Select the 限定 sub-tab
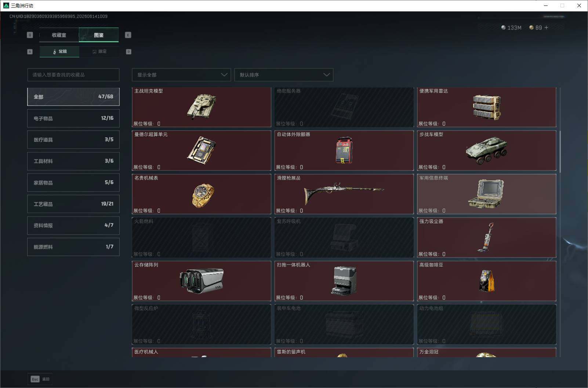 99,51
